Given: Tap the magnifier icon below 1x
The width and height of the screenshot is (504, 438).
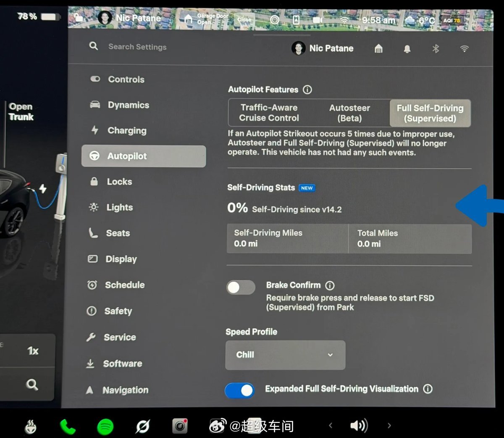Looking at the screenshot, I should pyautogui.click(x=32, y=384).
